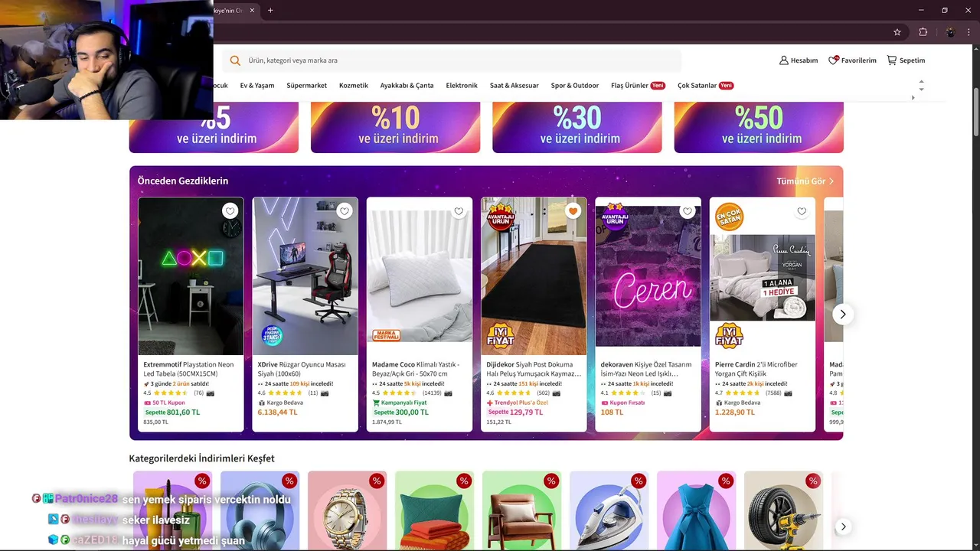Open Saat & Aksesuar category menu
The image size is (980, 551).
514,86
